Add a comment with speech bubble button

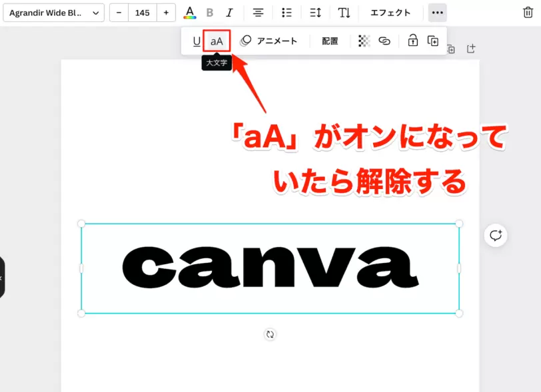496,236
